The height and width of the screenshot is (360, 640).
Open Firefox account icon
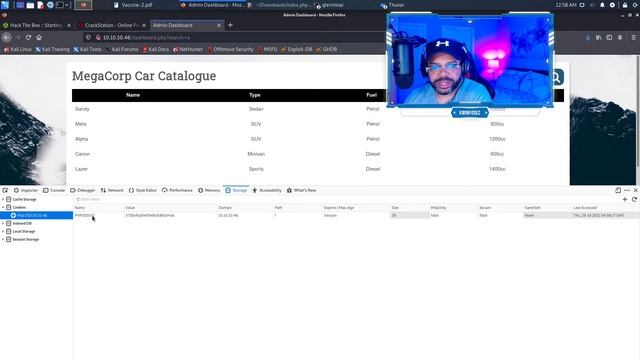click(x=620, y=38)
